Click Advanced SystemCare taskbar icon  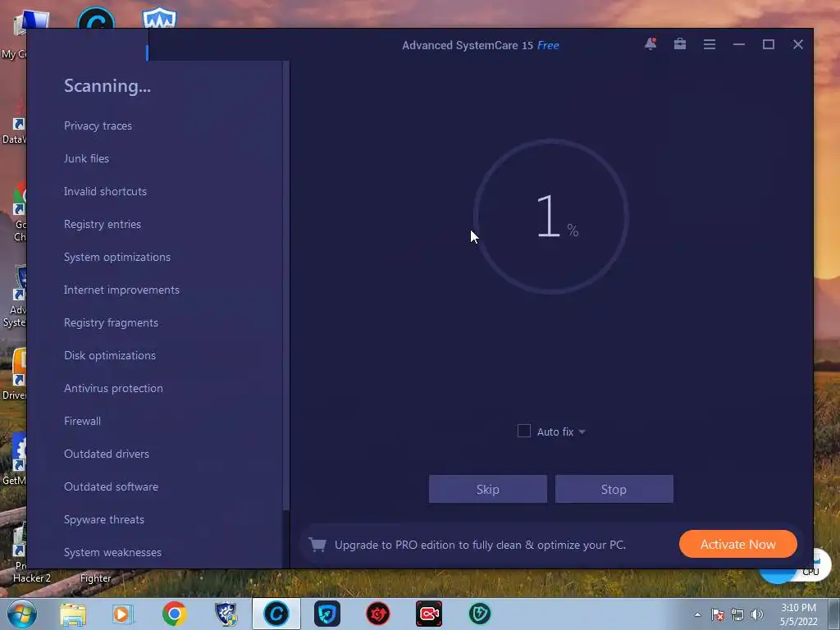coord(276,614)
